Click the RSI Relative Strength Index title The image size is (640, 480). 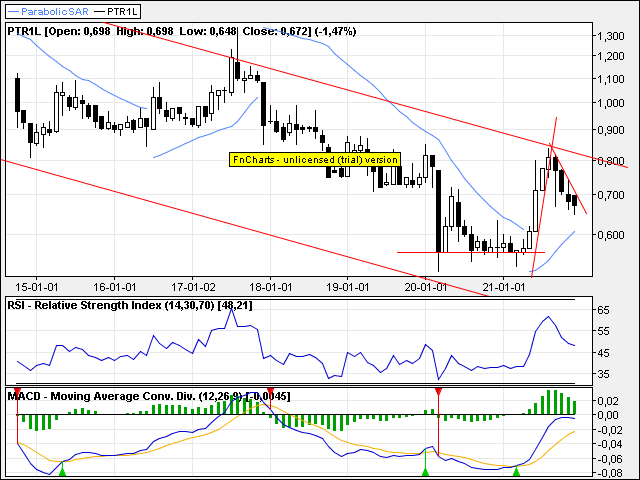tap(130, 305)
